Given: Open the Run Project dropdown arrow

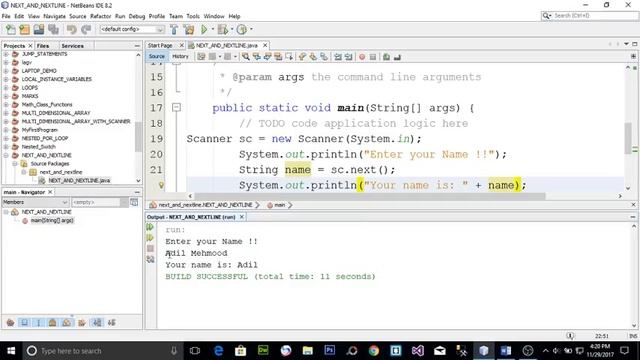Looking at the screenshot, I should [212, 29].
